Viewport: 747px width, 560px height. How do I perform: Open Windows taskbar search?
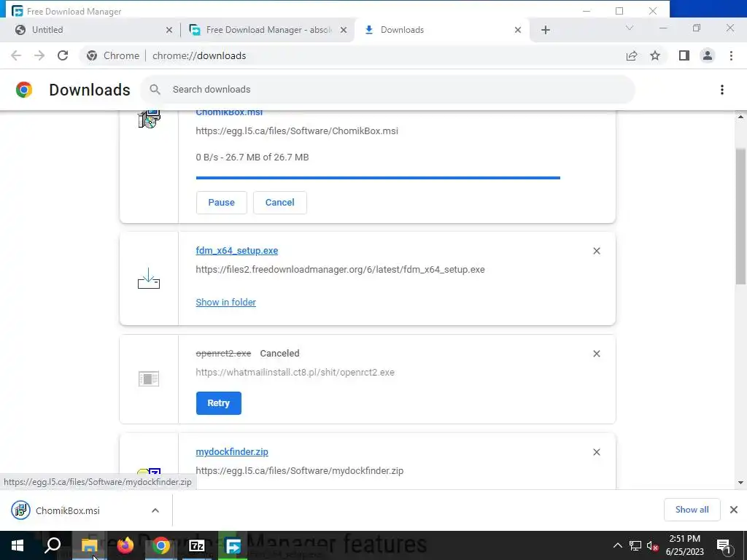(x=53, y=545)
